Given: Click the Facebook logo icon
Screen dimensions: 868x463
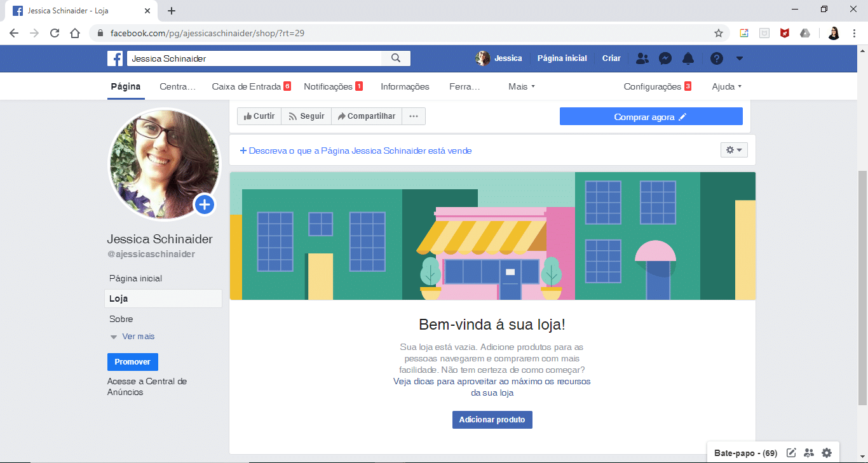Looking at the screenshot, I should (x=115, y=58).
